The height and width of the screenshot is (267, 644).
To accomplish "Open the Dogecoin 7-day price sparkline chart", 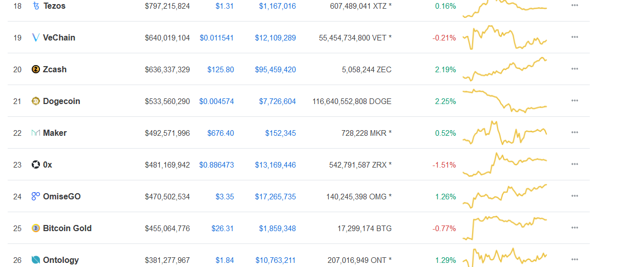I will click(x=505, y=101).
